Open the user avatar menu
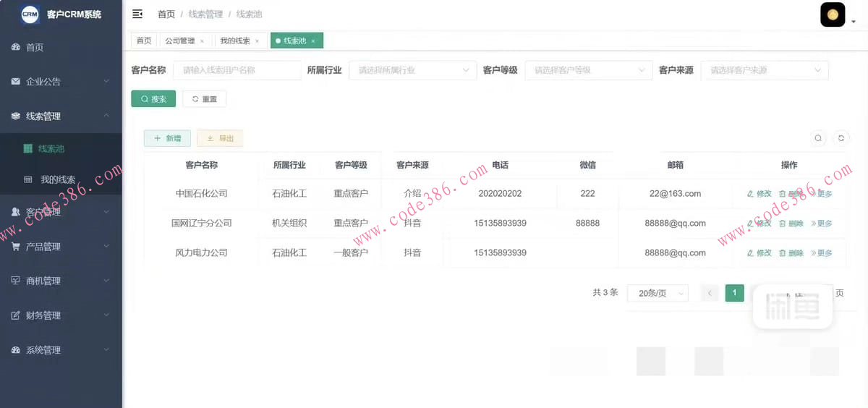 [x=833, y=14]
